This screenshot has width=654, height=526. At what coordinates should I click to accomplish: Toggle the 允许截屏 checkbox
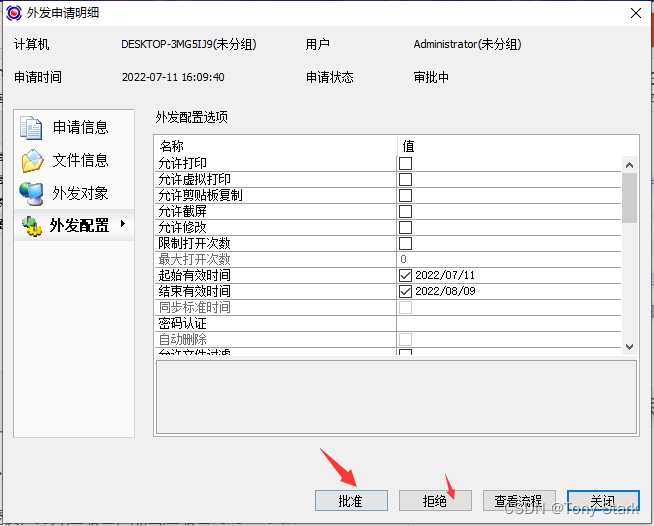(406, 211)
